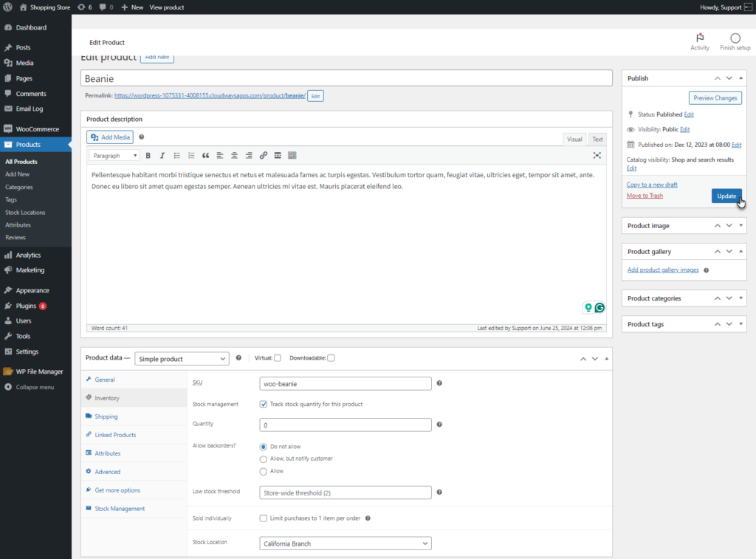756x559 pixels.
Task: Click into the Quantity input field
Action: click(346, 425)
